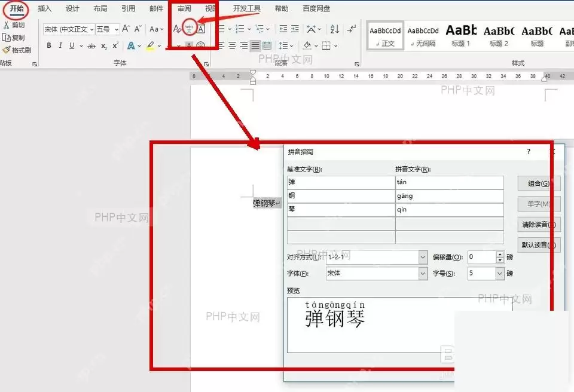Click the dialog help question mark
The image size is (574, 392).
(529, 152)
